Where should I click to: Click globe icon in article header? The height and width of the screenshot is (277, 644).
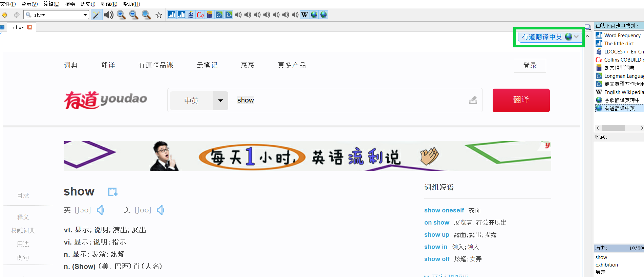[x=568, y=37]
